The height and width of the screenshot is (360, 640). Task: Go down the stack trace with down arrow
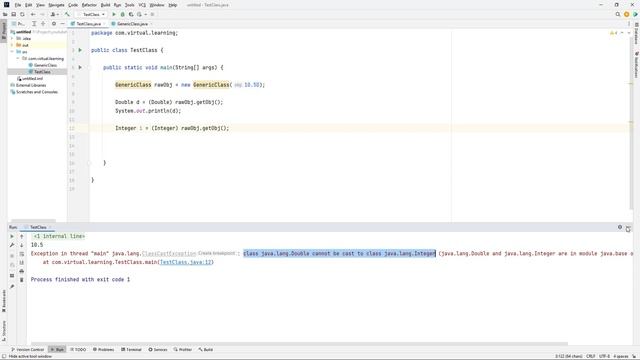pyautogui.click(x=22, y=245)
